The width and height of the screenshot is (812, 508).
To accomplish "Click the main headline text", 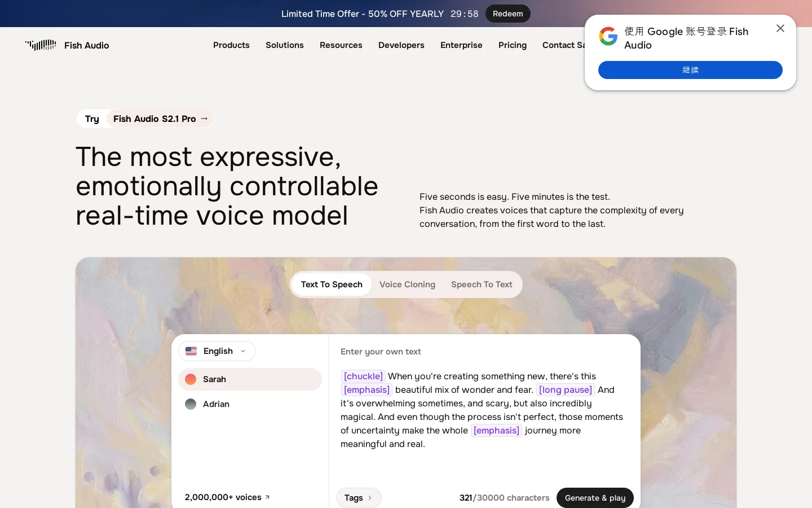I will (227, 186).
